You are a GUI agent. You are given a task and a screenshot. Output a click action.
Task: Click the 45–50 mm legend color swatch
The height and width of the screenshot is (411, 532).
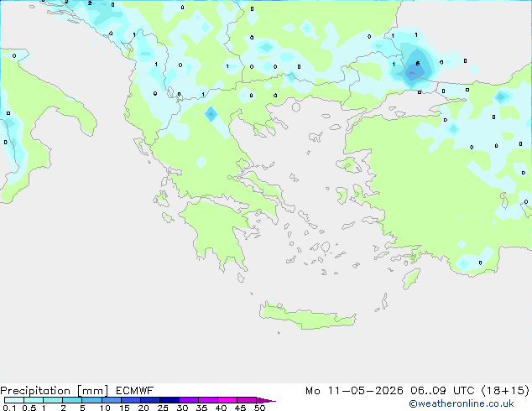[247, 400]
